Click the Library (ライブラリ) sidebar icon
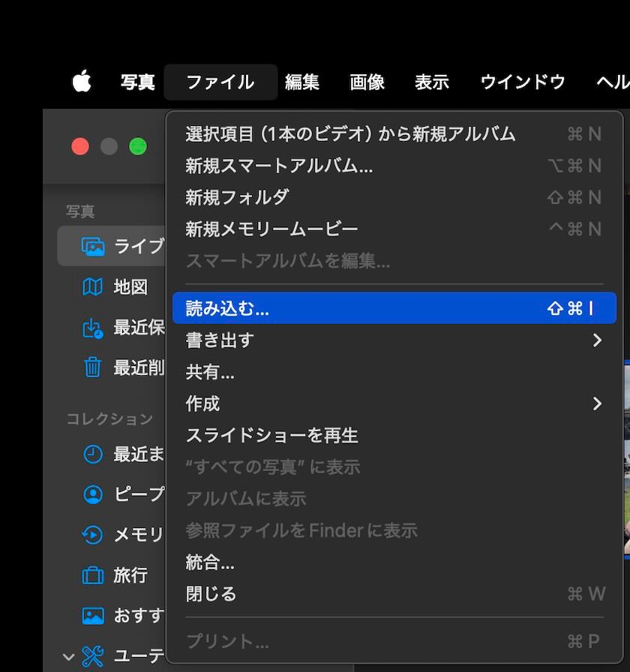 click(93, 247)
